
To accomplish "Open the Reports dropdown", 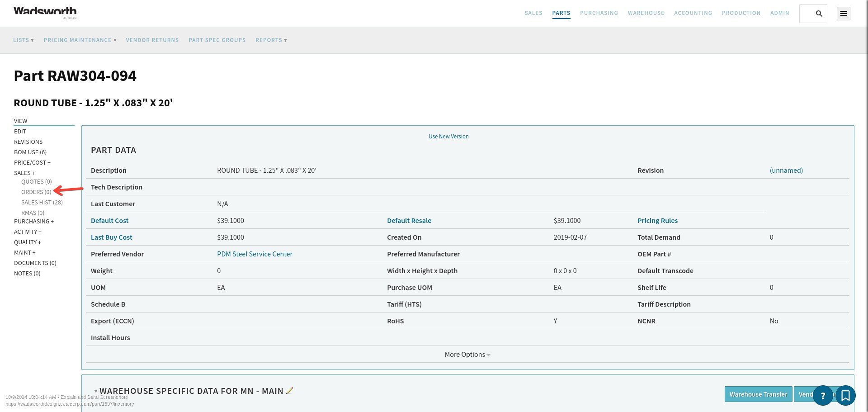I will (271, 40).
